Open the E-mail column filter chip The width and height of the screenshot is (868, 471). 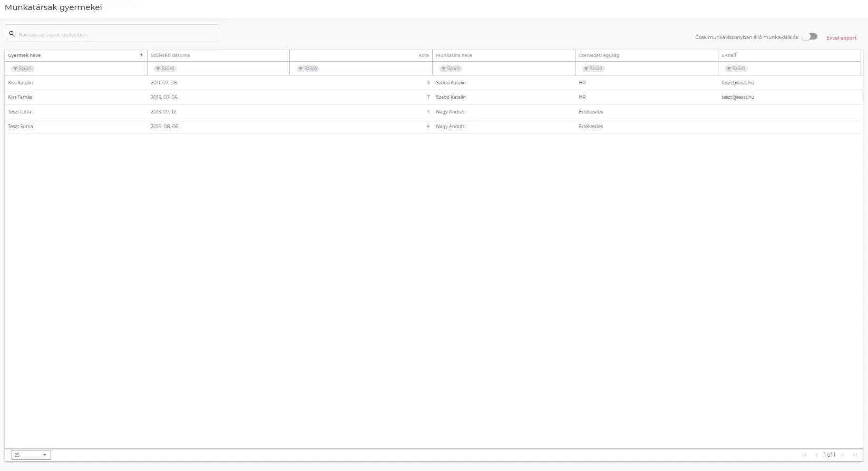pos(736,69)
